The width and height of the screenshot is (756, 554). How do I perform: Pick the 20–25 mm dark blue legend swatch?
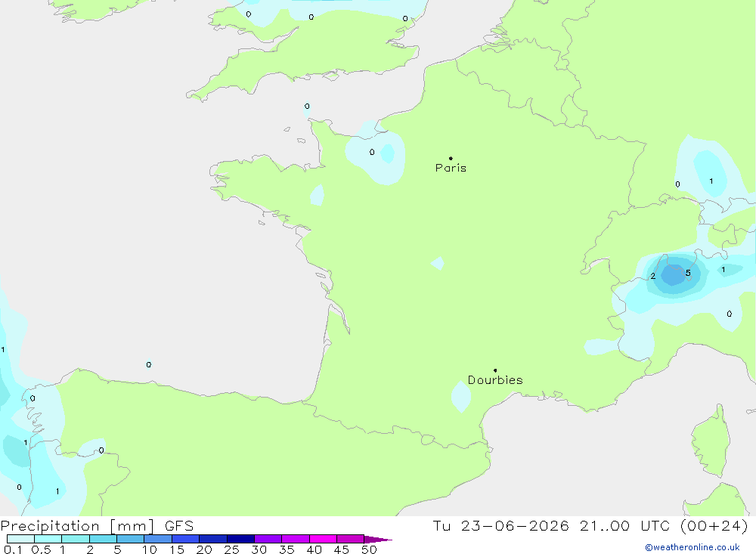[213, 539]
